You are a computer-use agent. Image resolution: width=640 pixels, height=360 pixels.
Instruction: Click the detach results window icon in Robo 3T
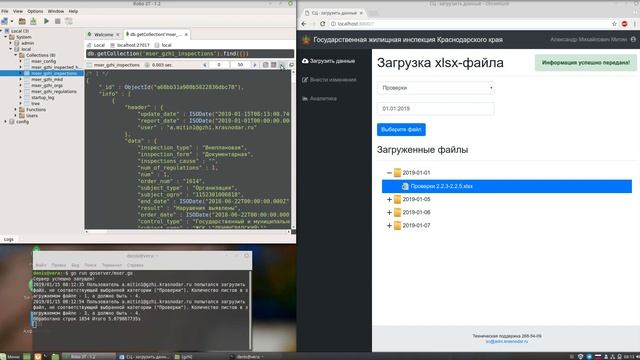click(291, 65)
